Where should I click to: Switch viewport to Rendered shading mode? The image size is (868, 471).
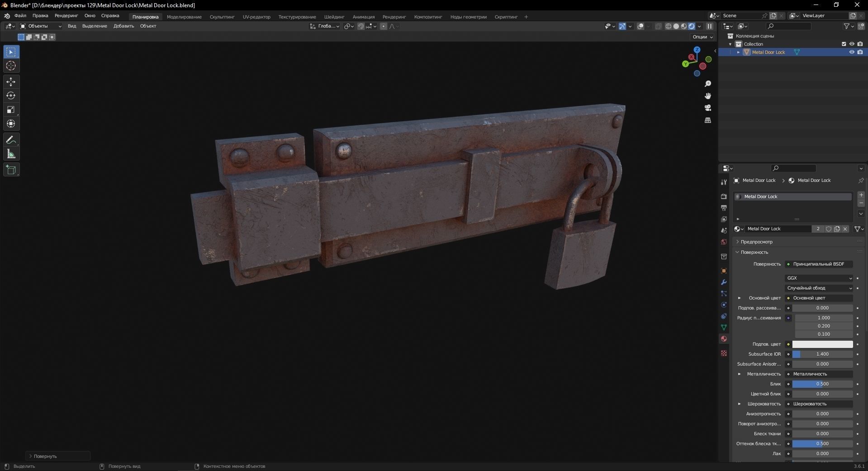coord(691,26)
